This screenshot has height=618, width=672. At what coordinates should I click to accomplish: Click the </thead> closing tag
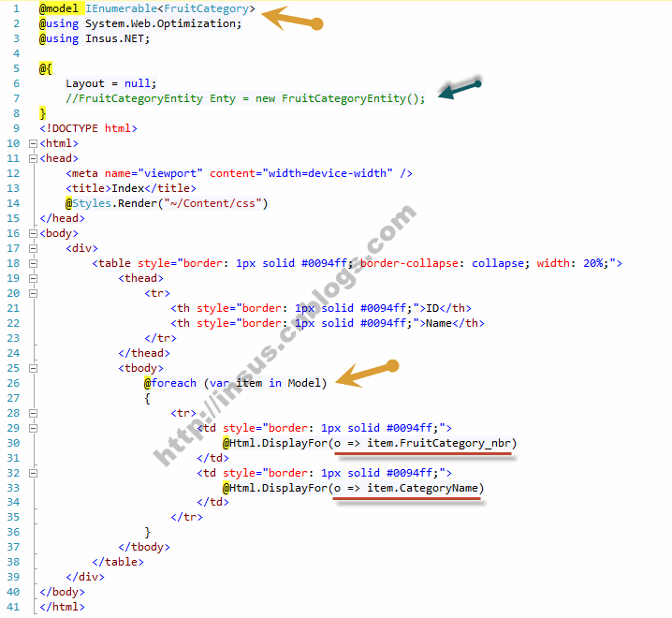click(x=144, y=353)
